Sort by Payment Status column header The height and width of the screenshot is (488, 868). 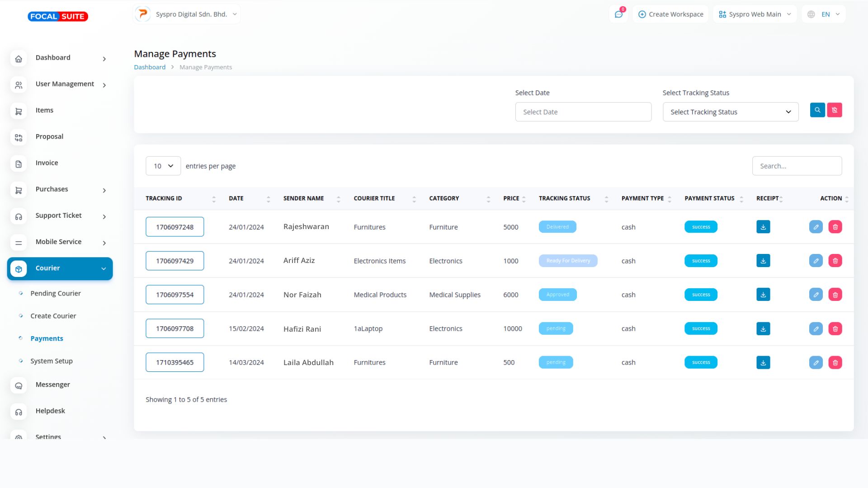point(709,198)
